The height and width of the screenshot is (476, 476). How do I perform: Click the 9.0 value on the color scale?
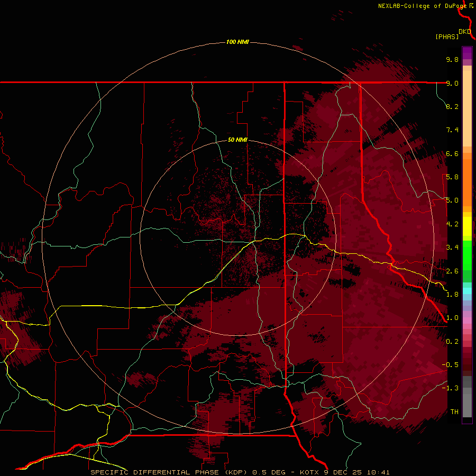click(x=452, y=83)
